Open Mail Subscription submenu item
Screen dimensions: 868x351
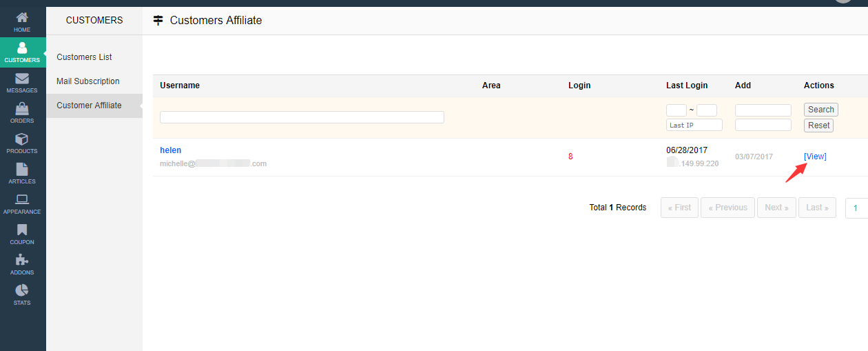(88, 81)
